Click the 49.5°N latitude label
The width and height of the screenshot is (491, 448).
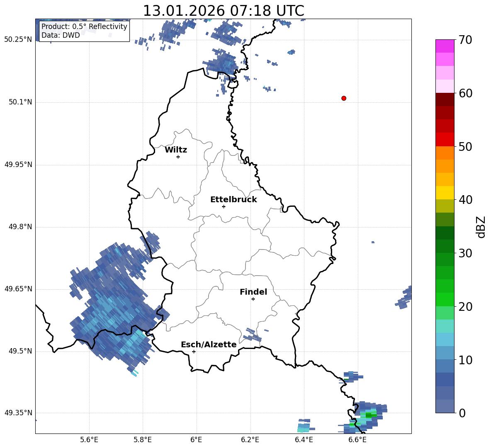click(20, 351)
